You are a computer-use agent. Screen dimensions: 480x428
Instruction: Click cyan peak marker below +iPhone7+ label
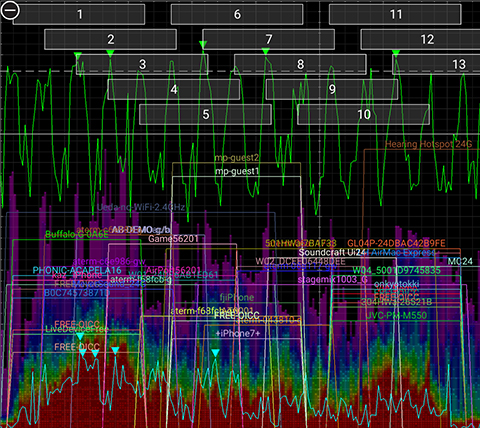click(215, 353)
